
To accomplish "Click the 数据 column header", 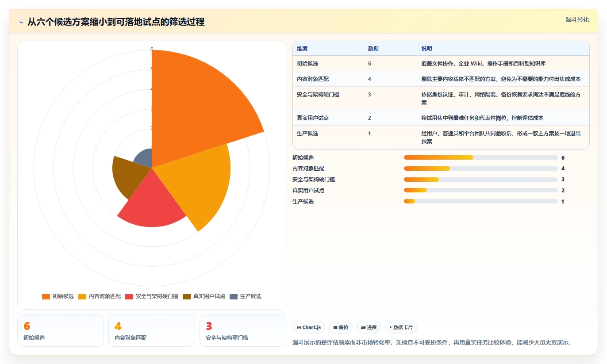I will tap(373, 49).
